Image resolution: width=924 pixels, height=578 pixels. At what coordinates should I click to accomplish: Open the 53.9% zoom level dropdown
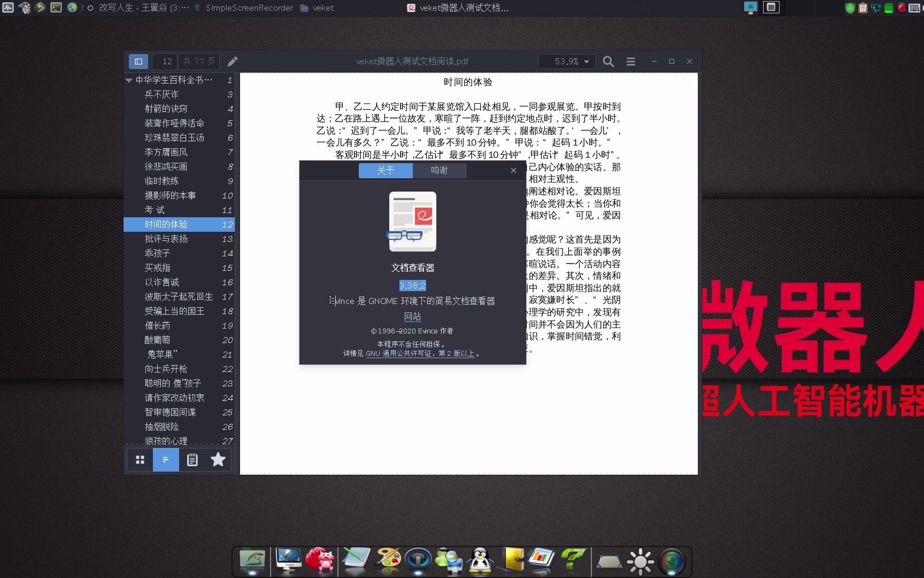pos(566,61)
